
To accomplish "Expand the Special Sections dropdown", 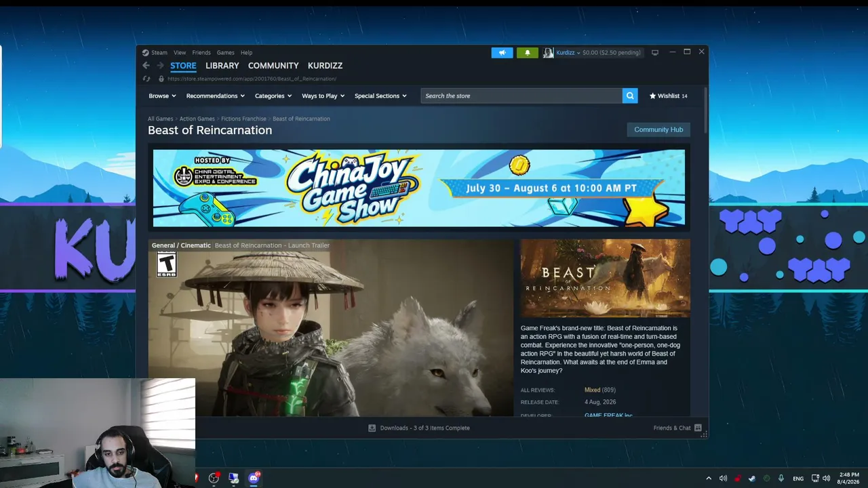I will pyautogui.click(x=380, y=96).
